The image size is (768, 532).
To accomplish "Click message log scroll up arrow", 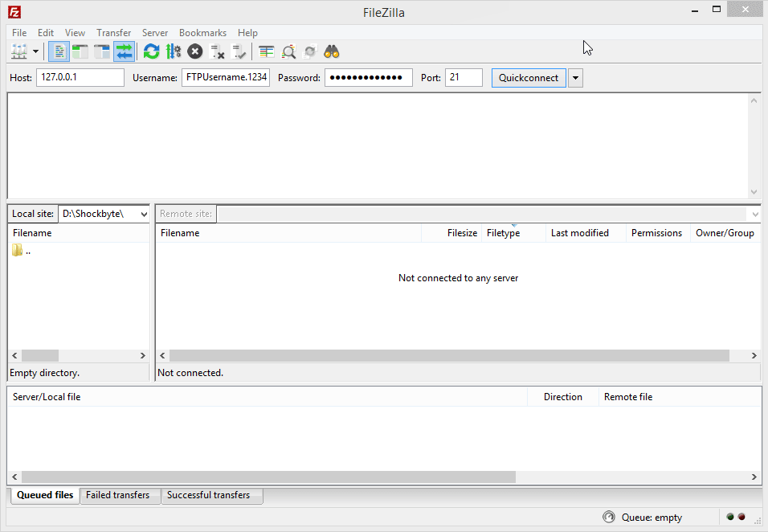I will (x=754, y=100).
